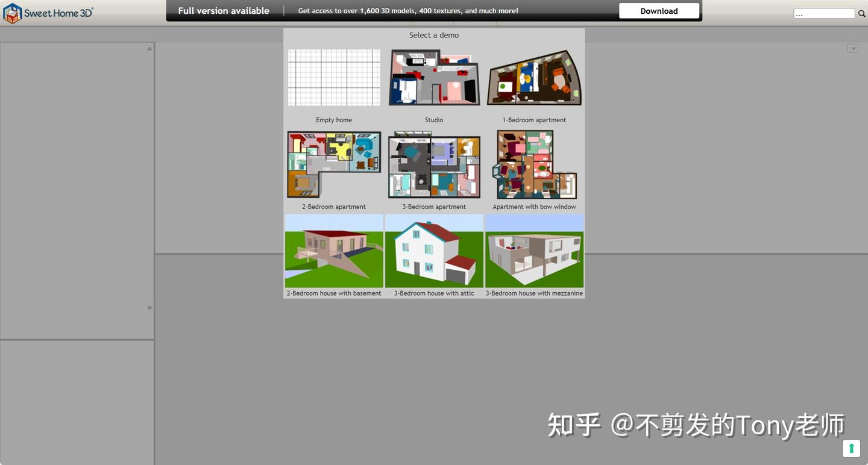
Task: Open the 3-Bedroom house with mezzanine demo
Action: tap(534, 251)
